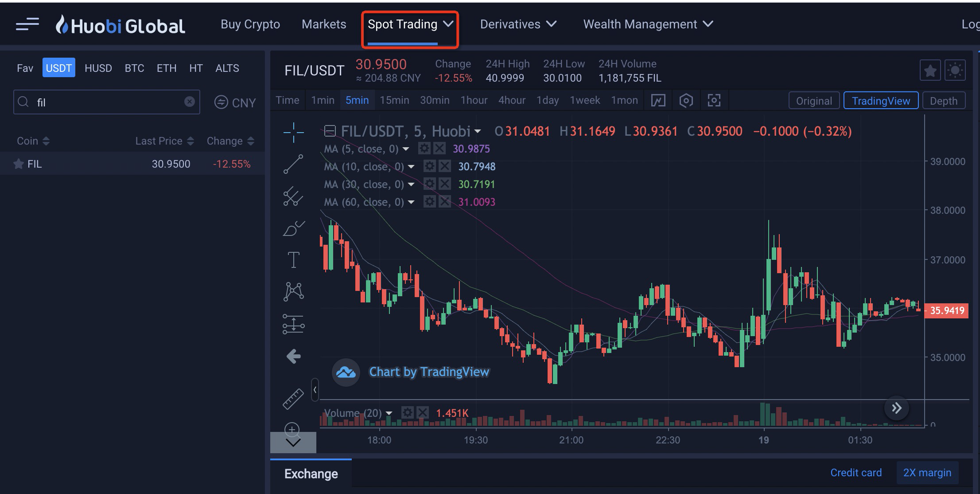Switch to Fav market tab
Viewport: 980px width, 494px height.
click(x=25, y=68)
